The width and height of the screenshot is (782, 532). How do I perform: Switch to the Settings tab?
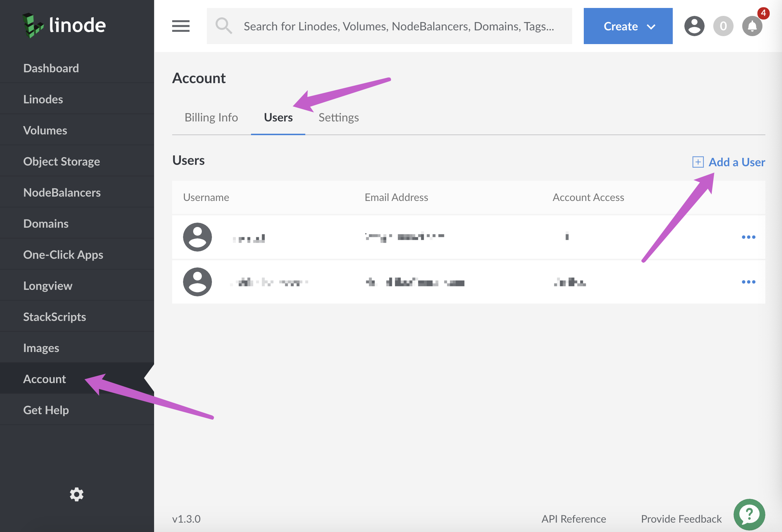(339, 117)
